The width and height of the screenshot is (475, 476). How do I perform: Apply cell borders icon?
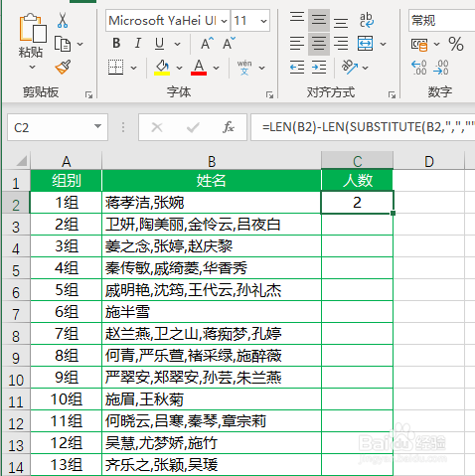coord(116,68)
